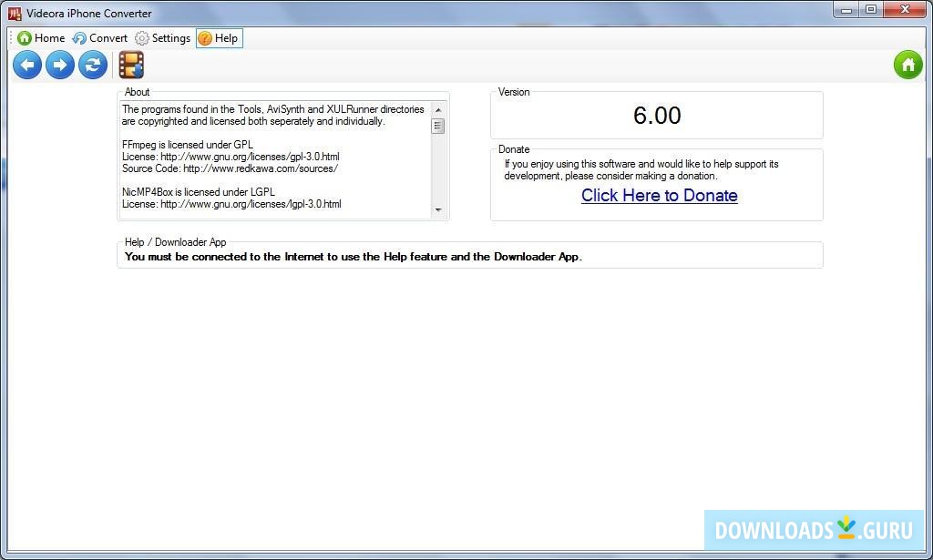
Task: Minimize the Videora window
Action: (846, 9)
